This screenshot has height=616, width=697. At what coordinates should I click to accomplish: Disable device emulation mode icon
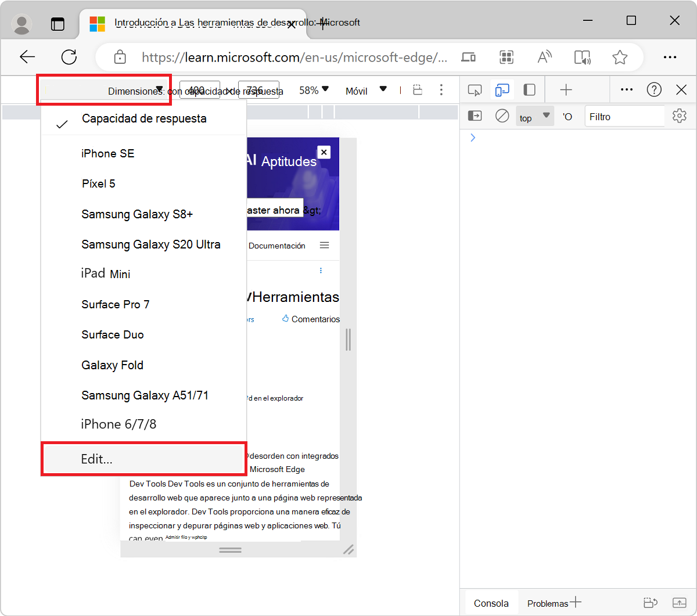click(x=502, y=90)
